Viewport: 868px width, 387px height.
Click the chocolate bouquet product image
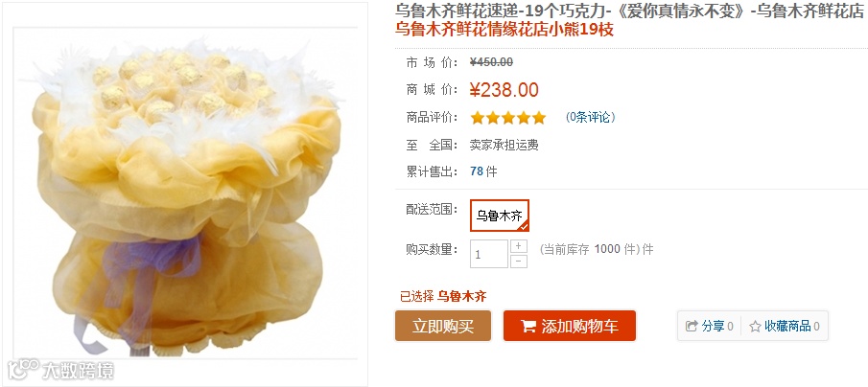185,194
